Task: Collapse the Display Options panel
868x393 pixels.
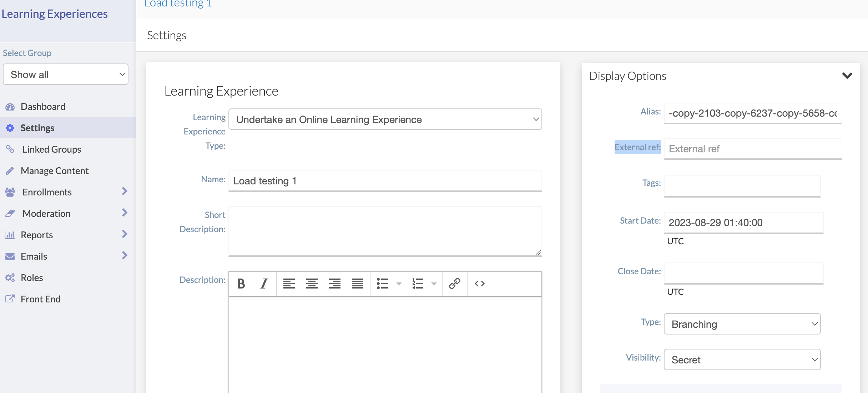Action: click(847, 76)
